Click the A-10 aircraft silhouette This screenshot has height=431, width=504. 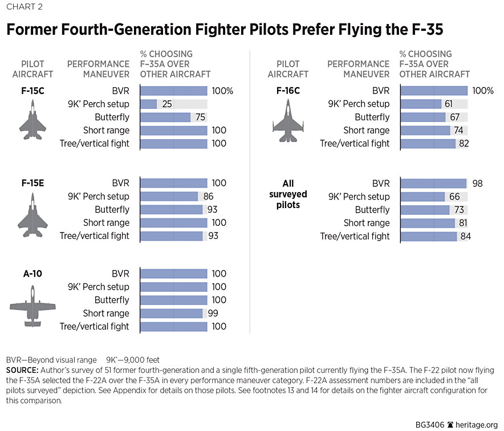[32, 306]
